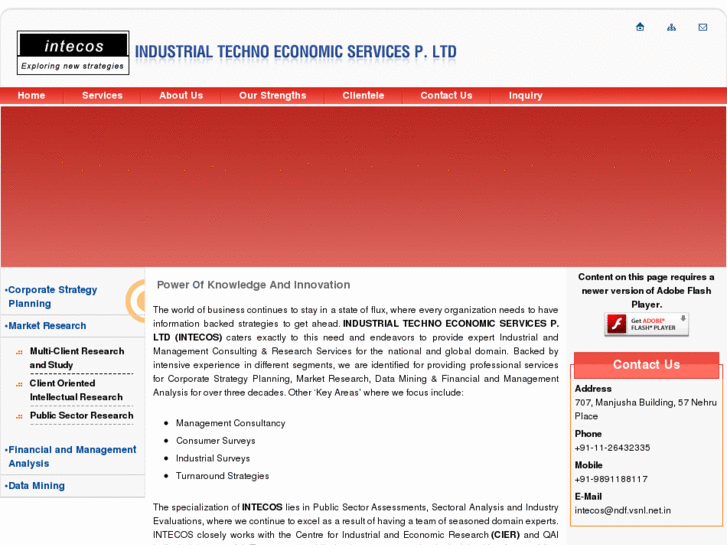The height and width of the screenshot is (545, 727).
Task: Click the intecos logo
Action: pos(73,52)
